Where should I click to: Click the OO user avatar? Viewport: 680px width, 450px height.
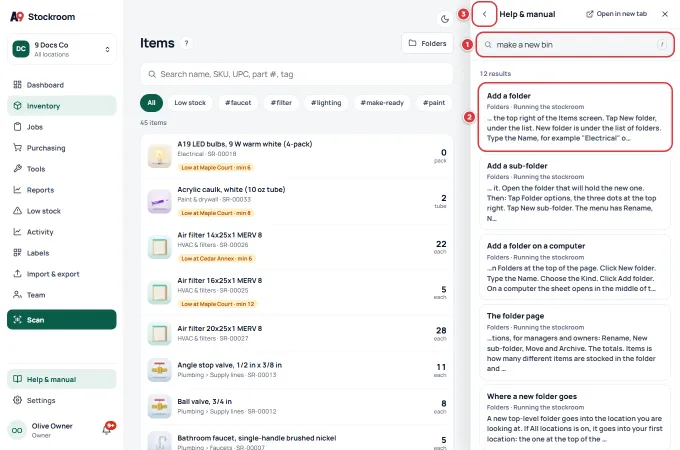tap(17, 430)
